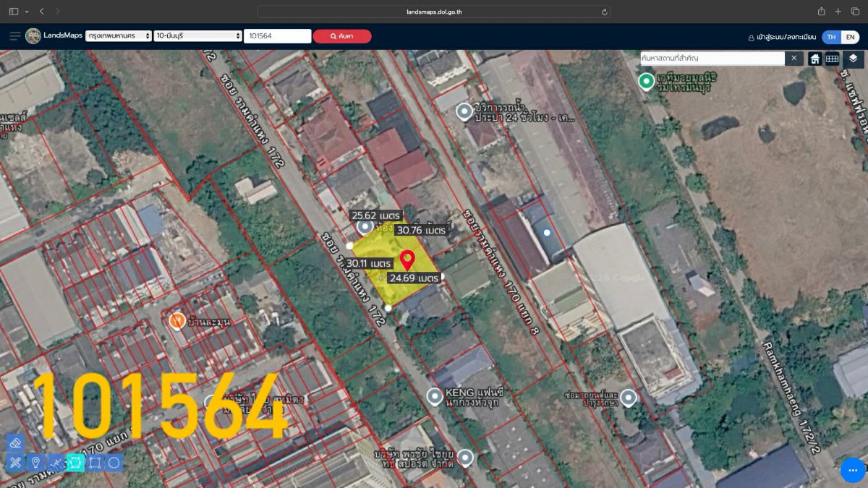Click the ซ่อมรถยนต์ repair shop marker

coord(628,398)
